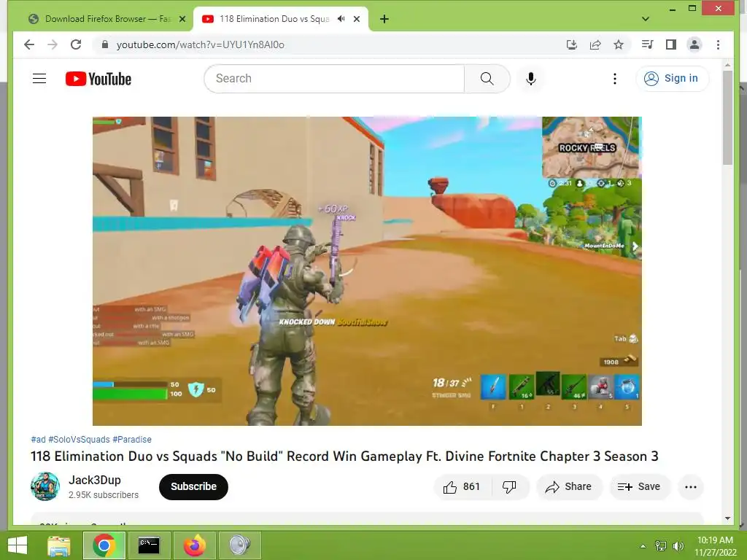Open File Explorer from the taskbar
The height and width of the screenshot is (560, 747).
(59, 545)
